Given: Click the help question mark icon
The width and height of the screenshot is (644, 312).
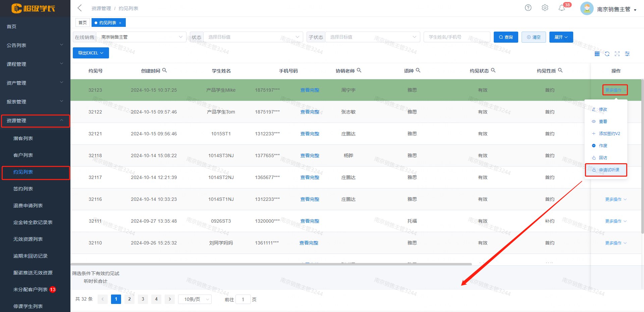Looking at the screenshot, I should [528, 7].
